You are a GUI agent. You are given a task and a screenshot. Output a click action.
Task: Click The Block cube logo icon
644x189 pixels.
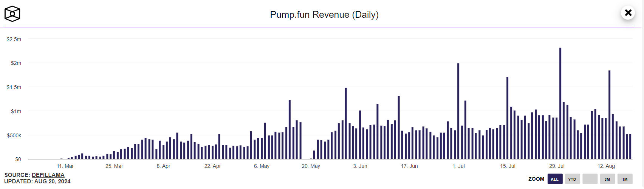coord(12,14)
